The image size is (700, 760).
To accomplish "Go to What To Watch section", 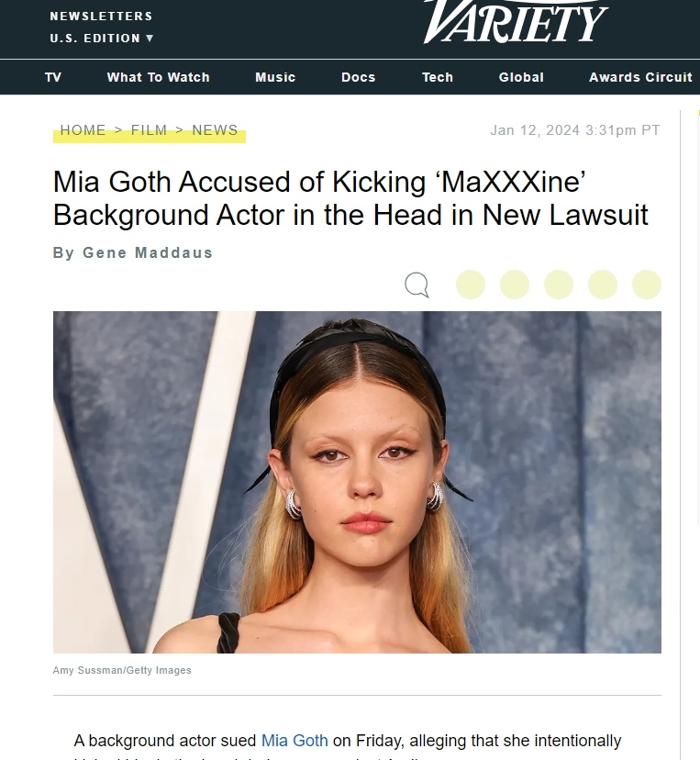I will [x=159, y=77].
